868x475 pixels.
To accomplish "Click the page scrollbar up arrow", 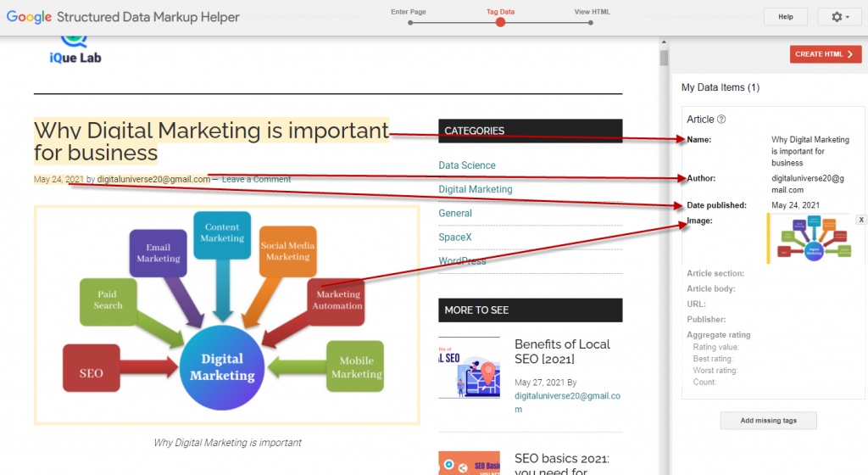I will click(664, 42).
